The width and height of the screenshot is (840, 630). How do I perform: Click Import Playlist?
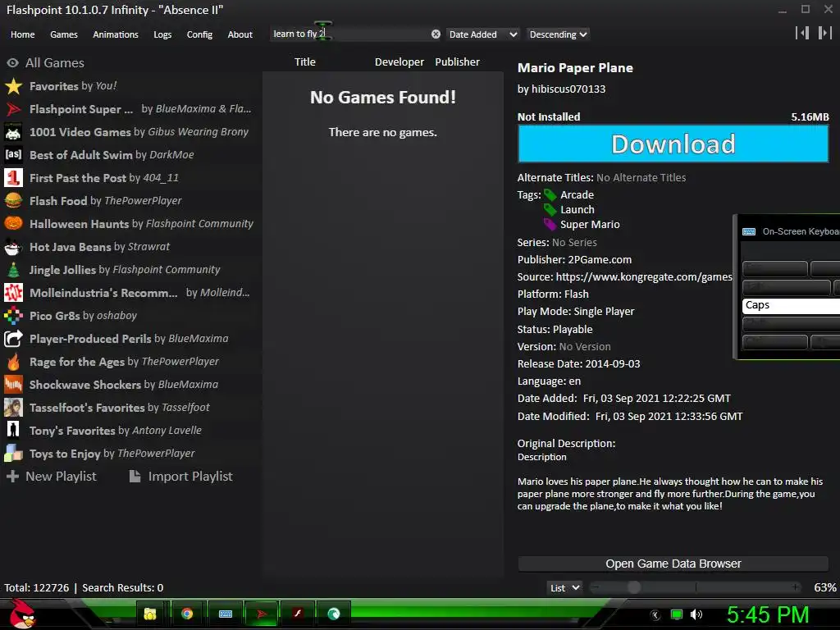tap(181, 477)
